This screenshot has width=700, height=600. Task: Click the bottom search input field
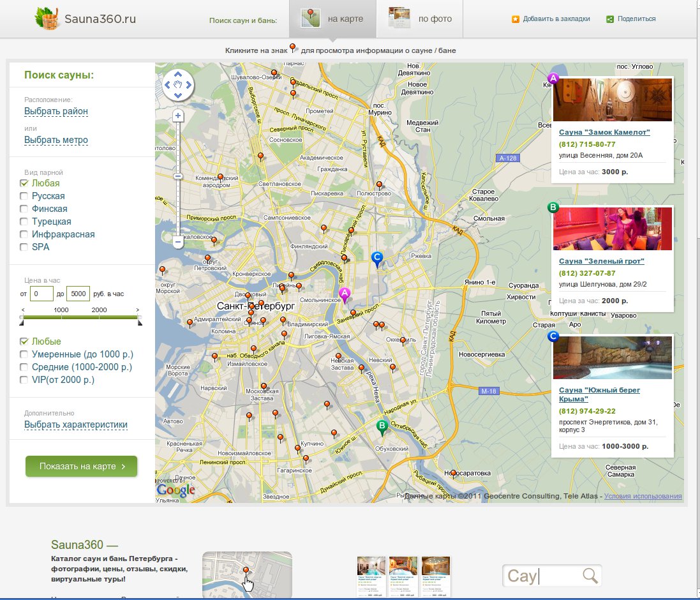point(552,576)
